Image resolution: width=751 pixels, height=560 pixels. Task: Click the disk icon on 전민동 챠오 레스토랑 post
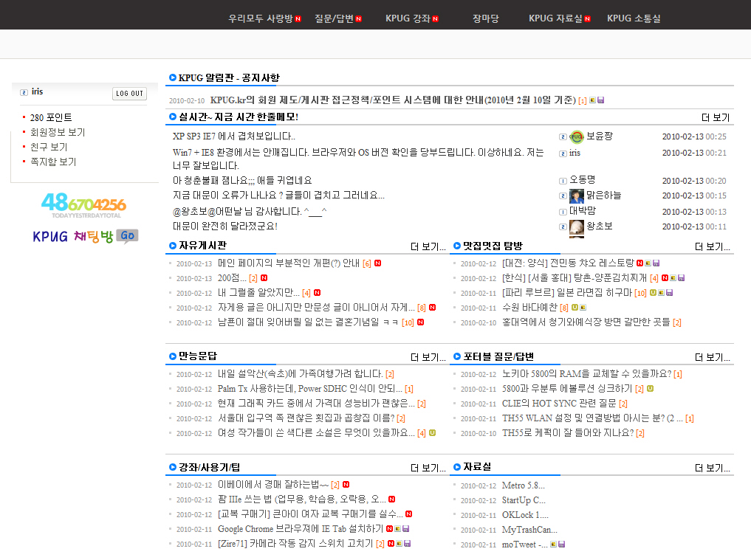coord(656,263)
